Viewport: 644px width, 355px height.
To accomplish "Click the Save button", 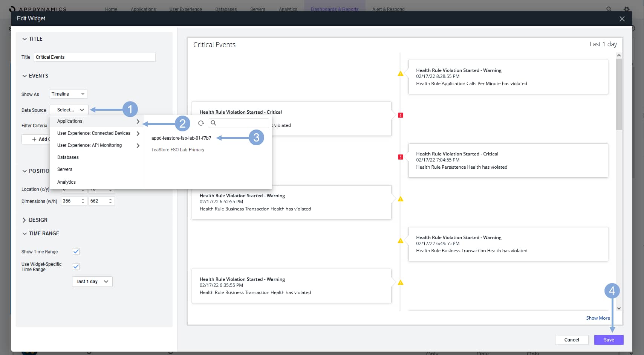I will pos(609,340).
